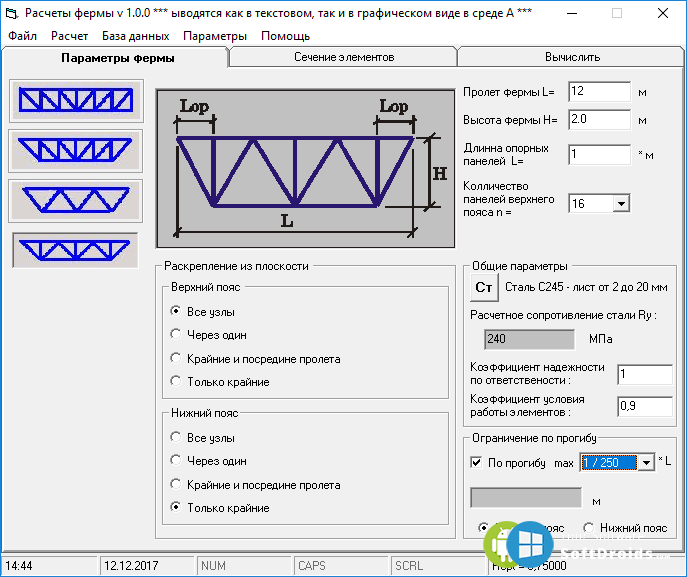The width and height of the screenshot is (687, 577).
Task: Expand the upper chord panel count dropdown
Action: [x=620, y=204]
